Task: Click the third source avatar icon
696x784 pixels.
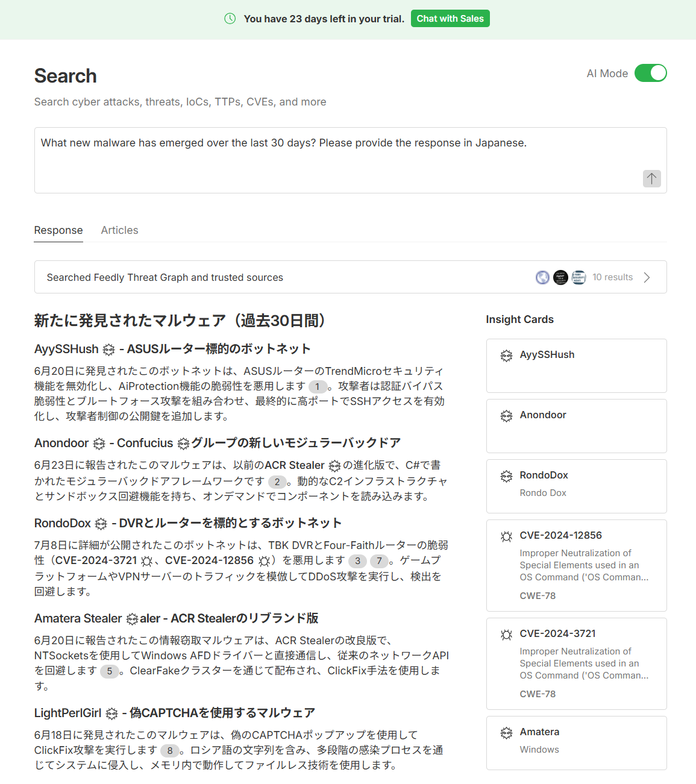Action: [x=578, y=277]
